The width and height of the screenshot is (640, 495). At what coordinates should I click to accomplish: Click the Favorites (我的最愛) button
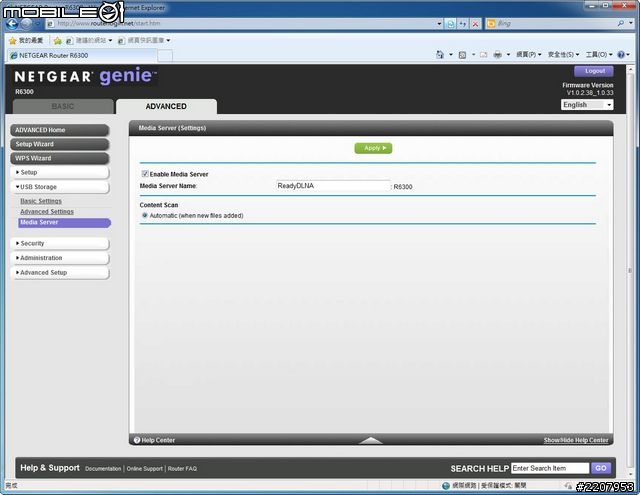[x=26, y=40]
